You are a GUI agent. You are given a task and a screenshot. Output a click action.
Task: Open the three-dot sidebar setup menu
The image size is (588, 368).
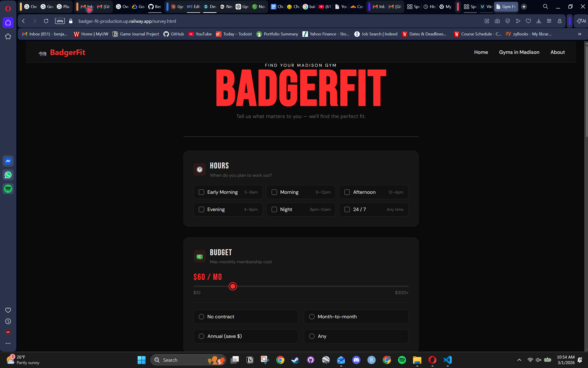(8, 343)
